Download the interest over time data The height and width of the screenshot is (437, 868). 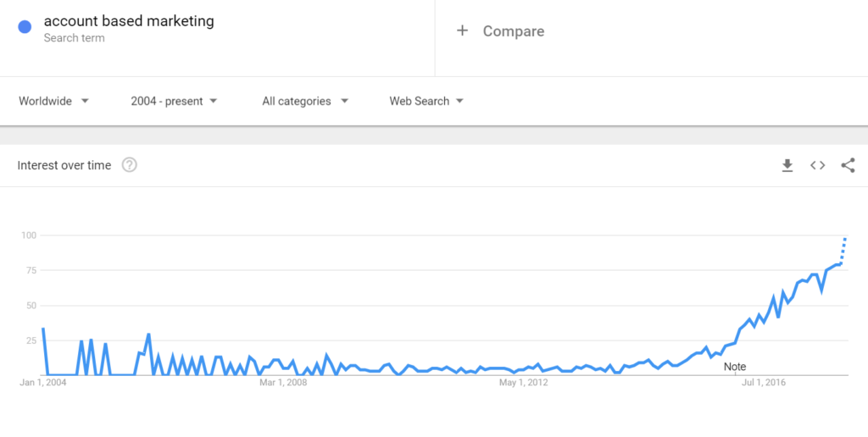787,165
